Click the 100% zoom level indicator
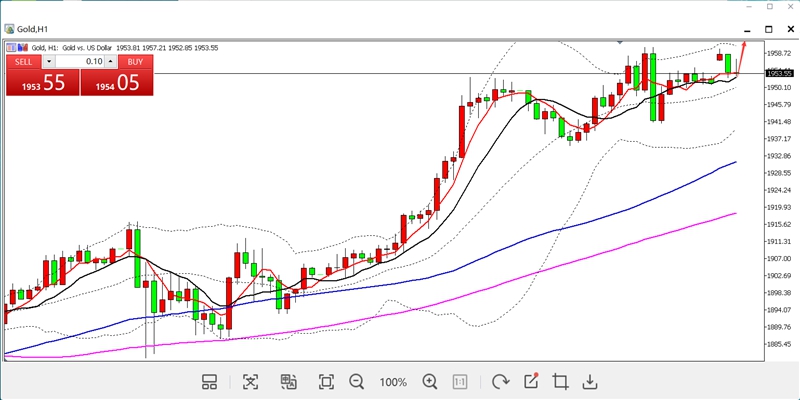 click(393, 382)
